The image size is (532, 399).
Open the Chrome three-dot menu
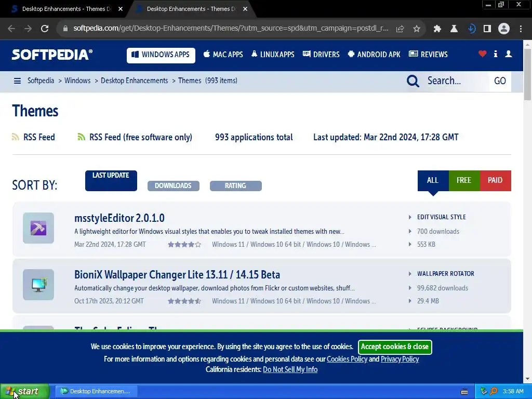coord(521,29)
